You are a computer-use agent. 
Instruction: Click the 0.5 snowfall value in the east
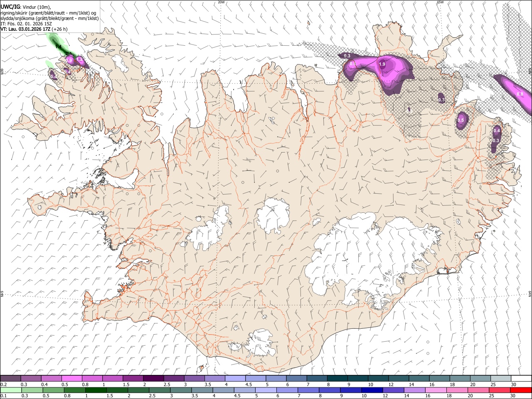(x=461, y=120)
